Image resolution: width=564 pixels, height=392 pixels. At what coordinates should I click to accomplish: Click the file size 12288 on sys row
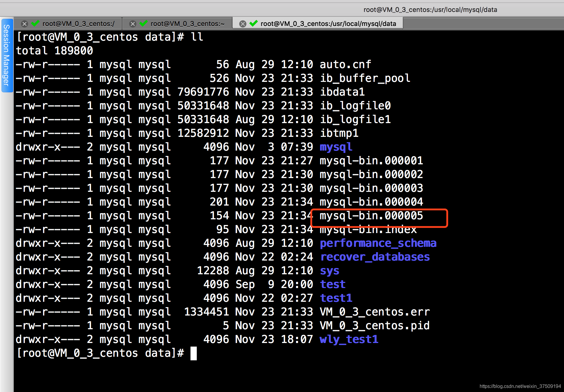coord(213,270)
